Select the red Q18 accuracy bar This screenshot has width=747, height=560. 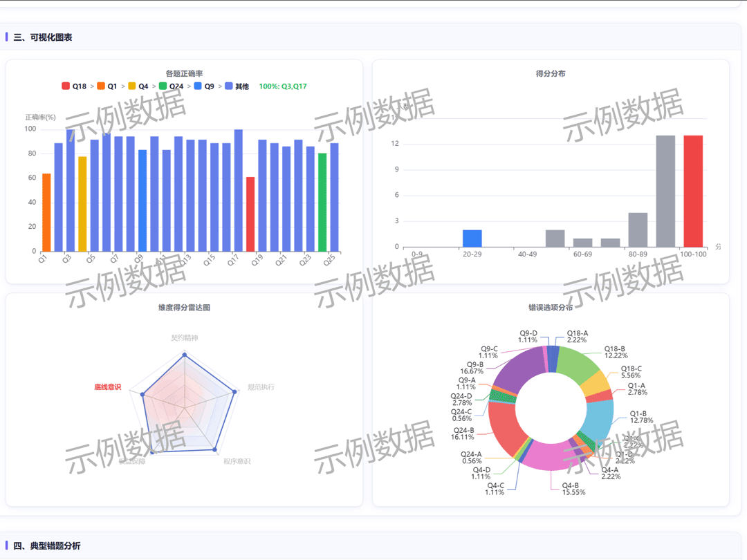tap(250, 214)
